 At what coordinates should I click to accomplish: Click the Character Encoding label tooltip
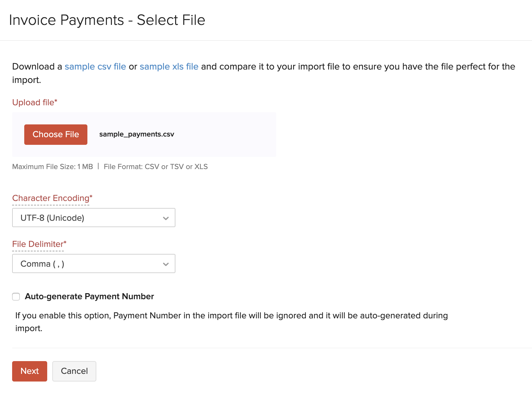[51, 198]
